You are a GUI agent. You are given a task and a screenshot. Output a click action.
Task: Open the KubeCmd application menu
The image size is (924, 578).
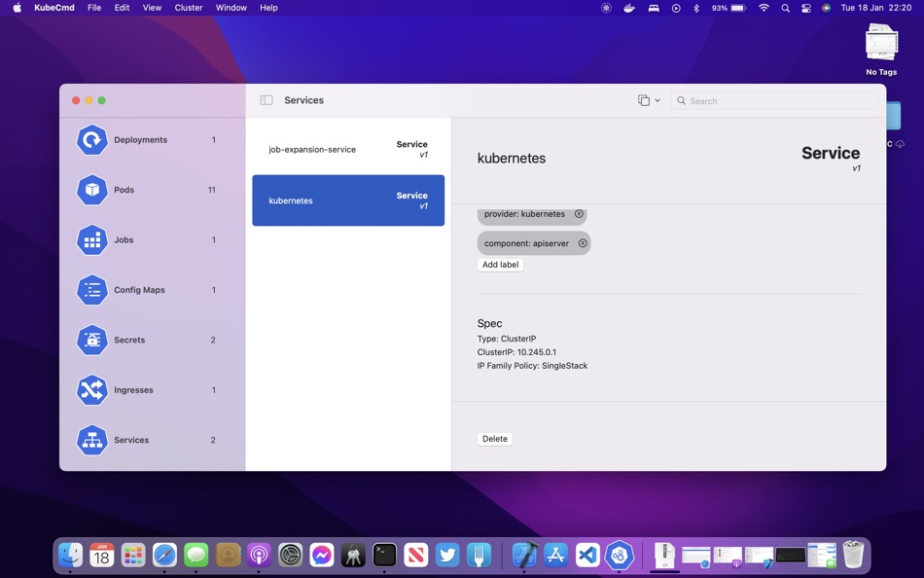(54, 8)
